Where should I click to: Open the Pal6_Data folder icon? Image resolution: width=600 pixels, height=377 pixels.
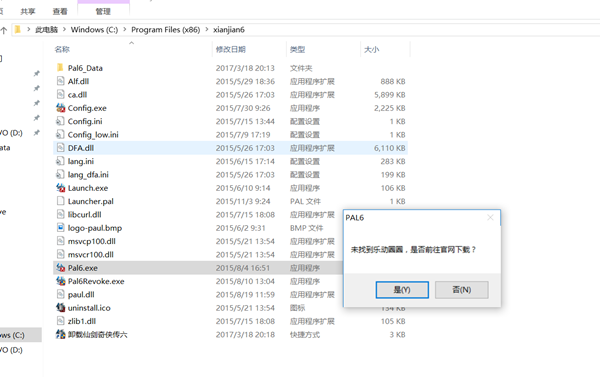pos(60,68)
